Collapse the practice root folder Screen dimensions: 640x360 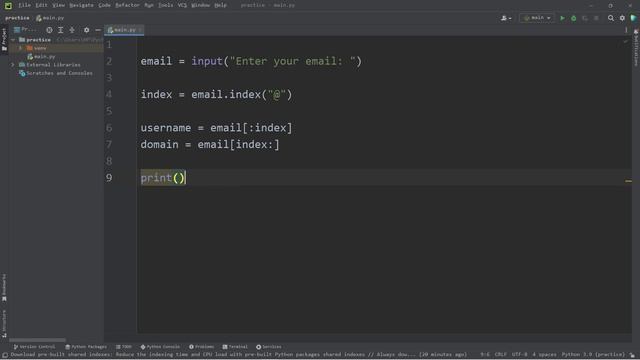(x=13, y=40)
